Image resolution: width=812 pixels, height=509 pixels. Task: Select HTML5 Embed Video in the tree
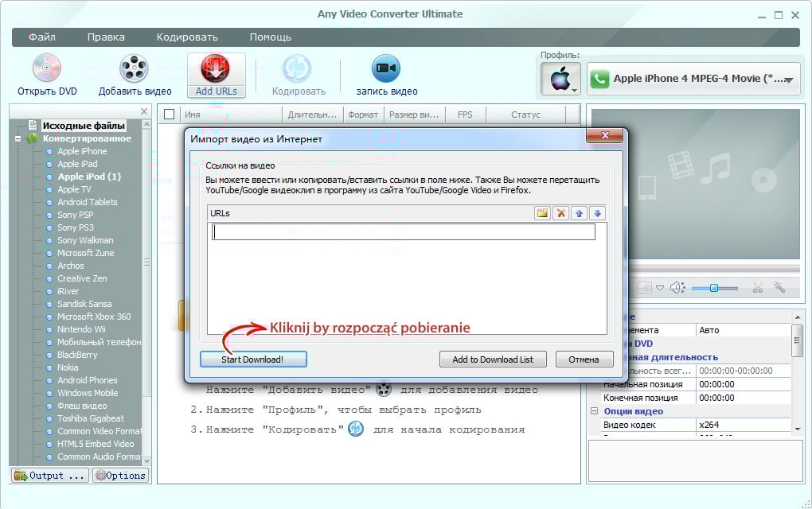click(96, 444)
